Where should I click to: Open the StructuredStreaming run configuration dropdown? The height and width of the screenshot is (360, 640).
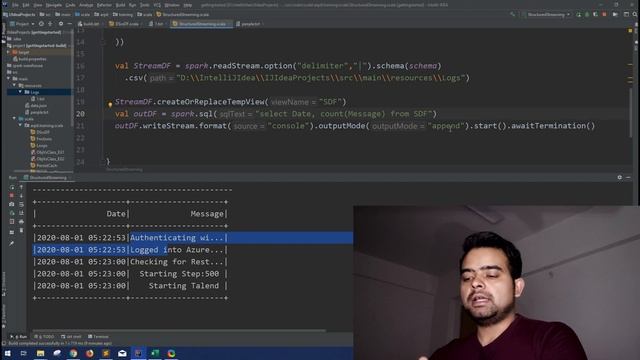click(x=546, y=15)
